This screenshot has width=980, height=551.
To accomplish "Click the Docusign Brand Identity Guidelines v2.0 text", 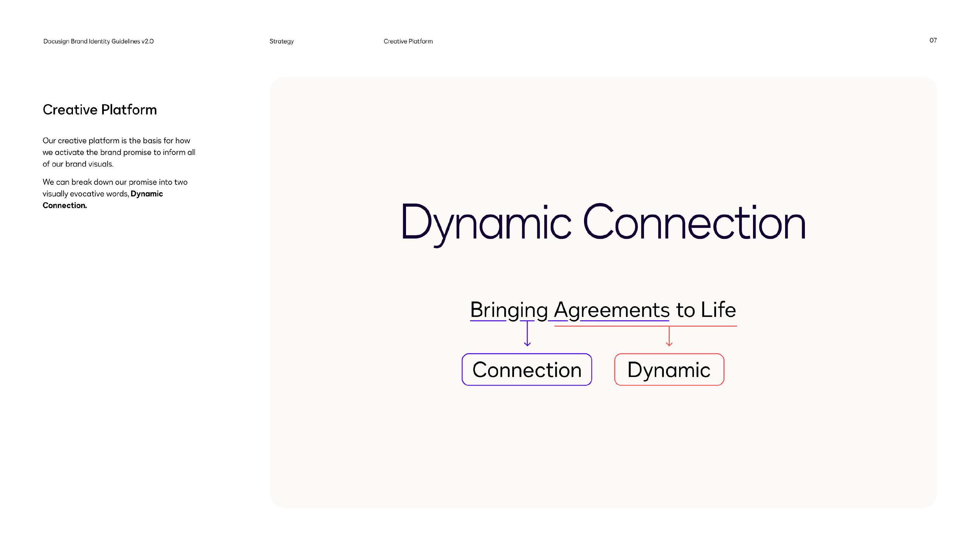I will (x=98, y=41).
